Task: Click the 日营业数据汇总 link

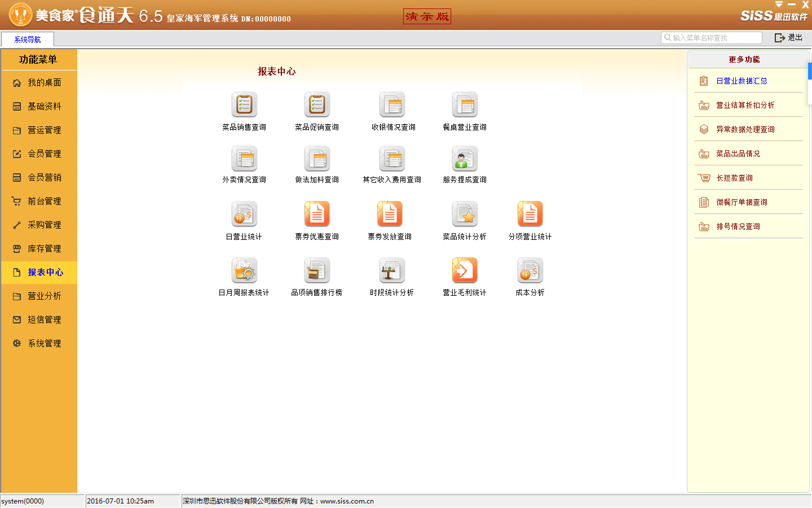Action: [x=741, y=81]
